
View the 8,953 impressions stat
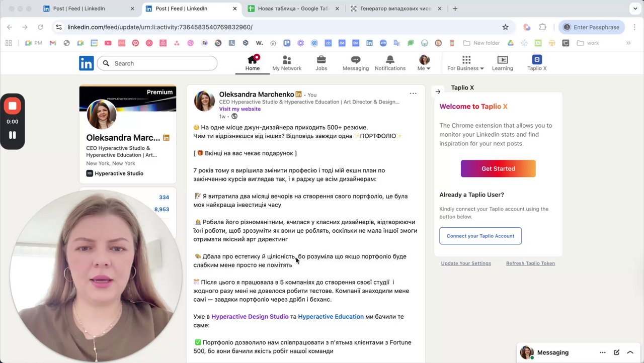coord(162,209)
